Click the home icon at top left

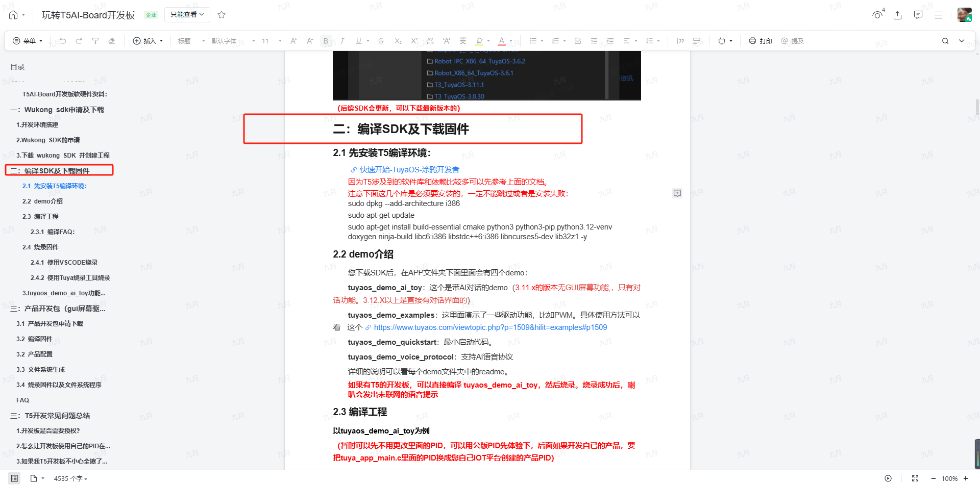[13, 15]
